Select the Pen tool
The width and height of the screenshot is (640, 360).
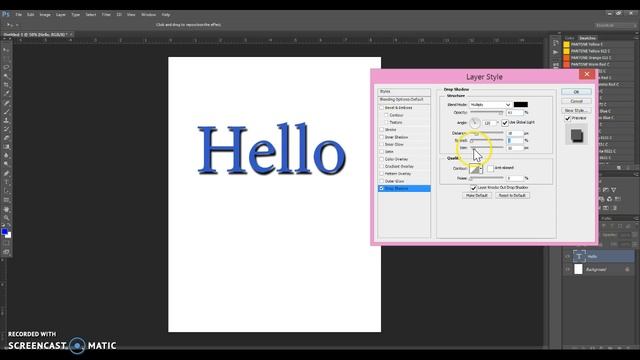point(6,173)
